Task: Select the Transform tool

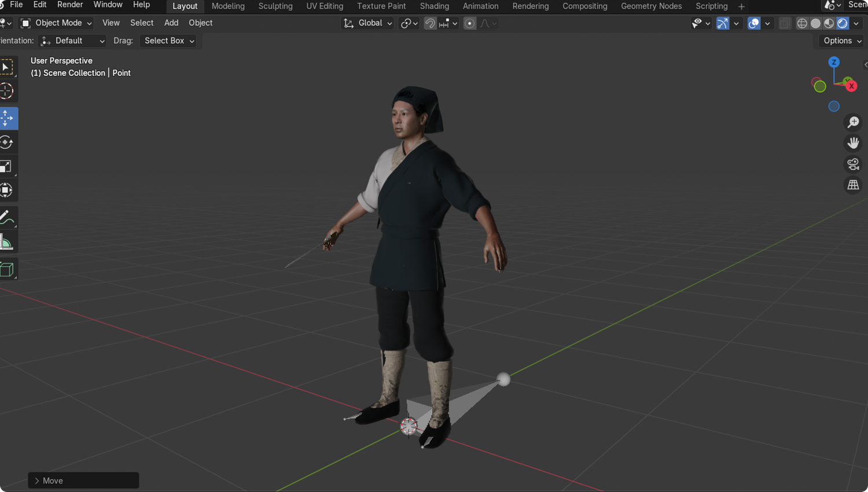Action: [7, 190]
